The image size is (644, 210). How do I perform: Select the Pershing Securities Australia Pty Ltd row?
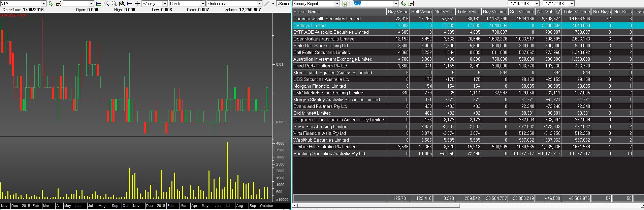click(468, 154)
